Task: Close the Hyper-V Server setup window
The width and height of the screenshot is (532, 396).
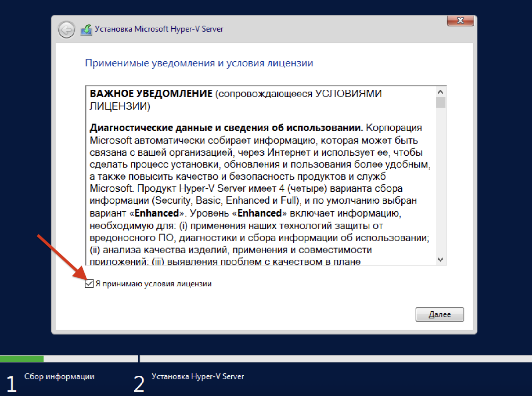Action: tap(460, 21)
